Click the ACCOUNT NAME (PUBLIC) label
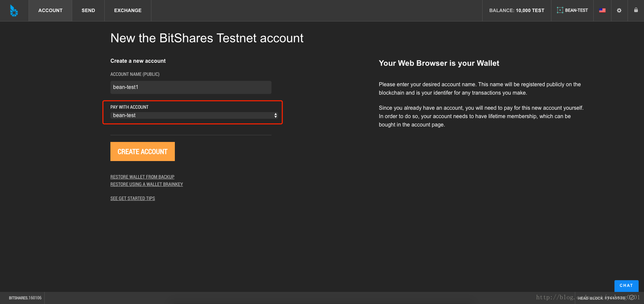Screen dimensions: 644x304 pyautogui.click(x=135, y=74)
